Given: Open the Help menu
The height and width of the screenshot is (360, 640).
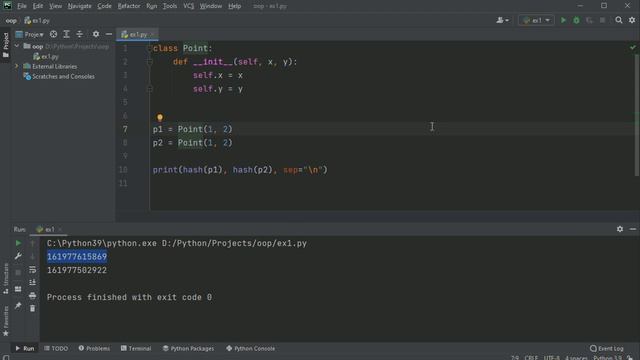Looking at the screenshot, I should point(234,6).
